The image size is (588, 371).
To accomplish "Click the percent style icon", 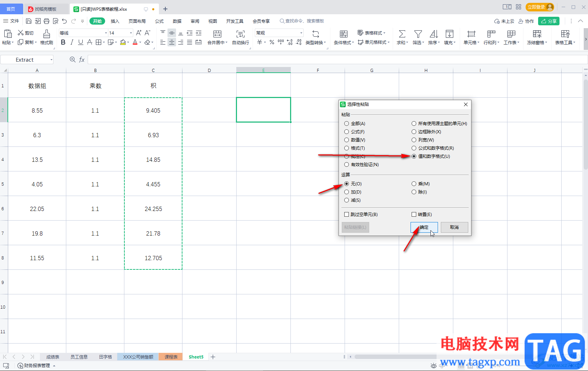I will tap(272, 42).
